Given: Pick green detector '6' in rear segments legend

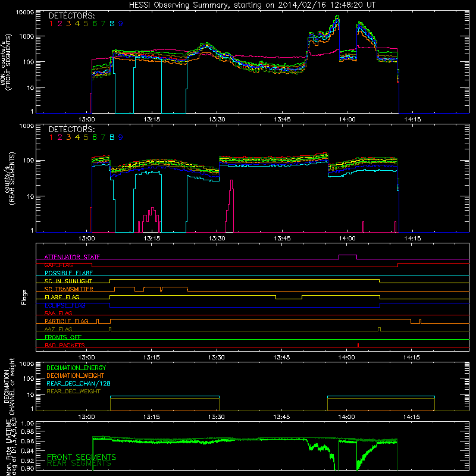Looking at the screenshot, I should 95,137.
